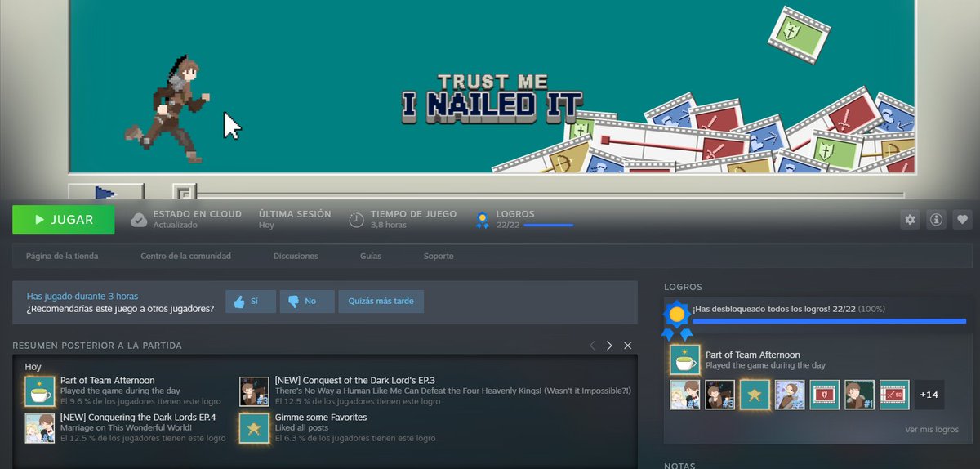Click Conquering the Dark Lords EP.4 icon
The height and width of the screenshot is (469, 980).
39,428
